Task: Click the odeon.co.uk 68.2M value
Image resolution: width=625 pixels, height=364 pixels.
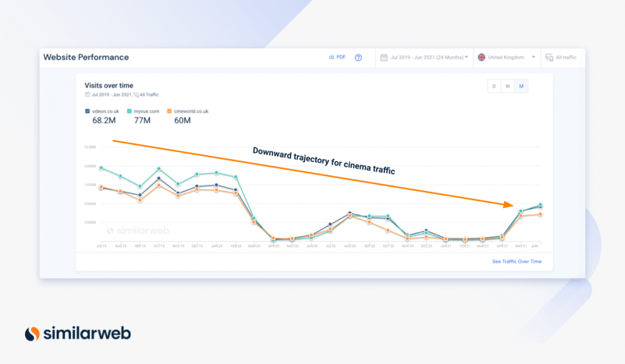Action: click(x=104, y=120)
